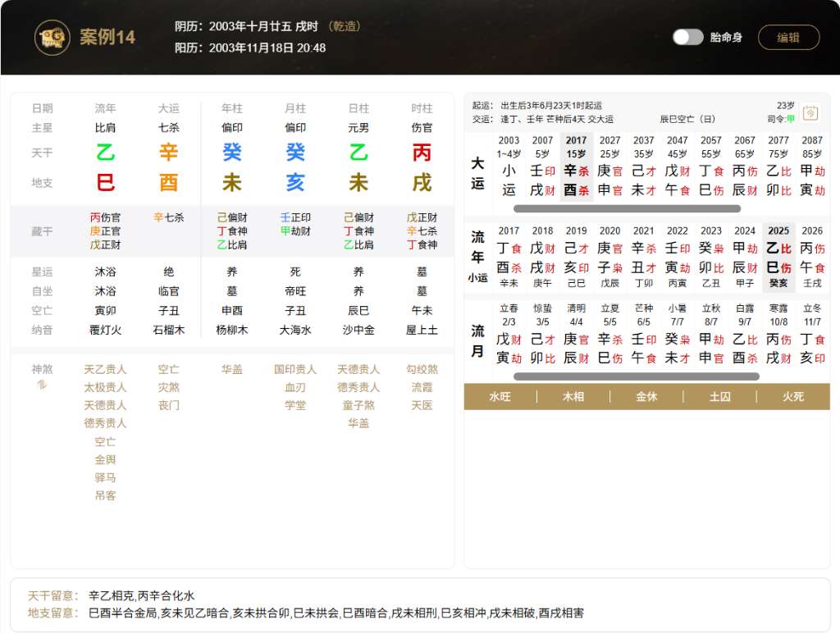Select 流月 清明 4/4 庚辰
Screen dimensions: 840x634
577,334
